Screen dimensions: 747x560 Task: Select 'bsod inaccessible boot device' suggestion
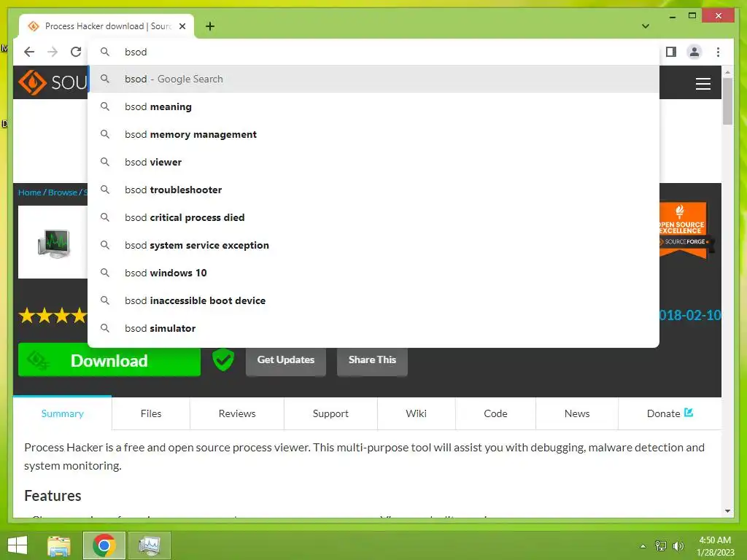[373, 300]
